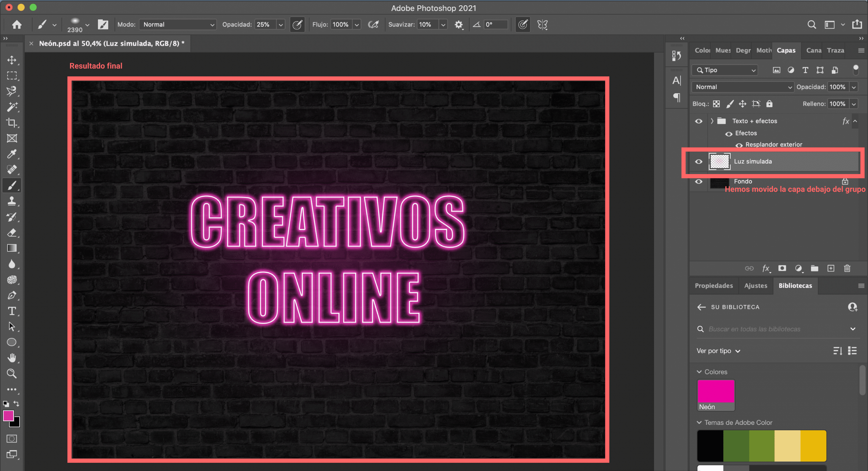
Task: Click the Neón color swatch in library
Action: coord(716,392)
